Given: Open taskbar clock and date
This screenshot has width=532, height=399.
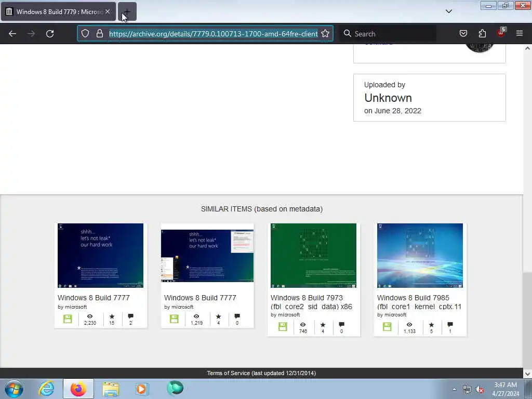Looking at the screenshot, I should (x=506, y=389).
